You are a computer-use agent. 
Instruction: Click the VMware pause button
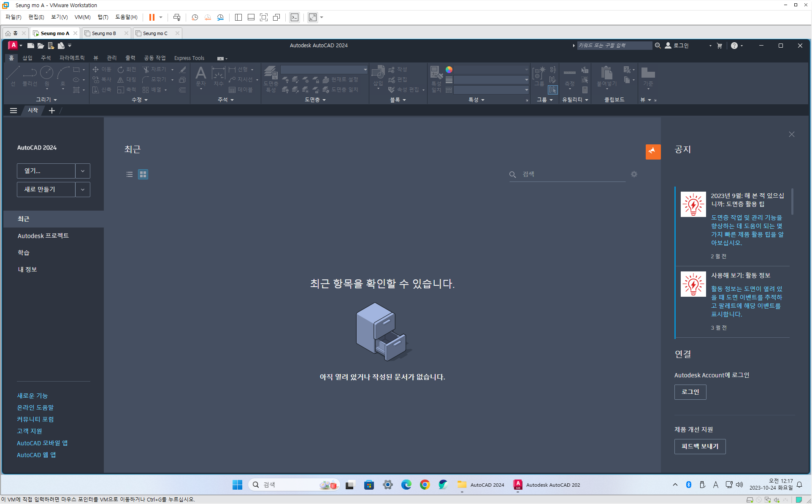pyautogui.click(x=152, y=17)
